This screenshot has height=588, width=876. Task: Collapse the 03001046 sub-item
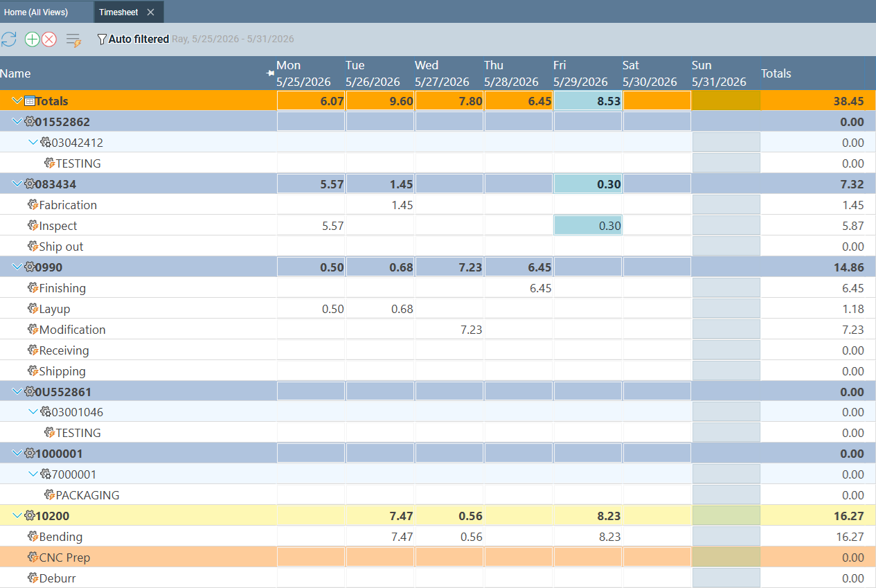[x=33, y=412]
